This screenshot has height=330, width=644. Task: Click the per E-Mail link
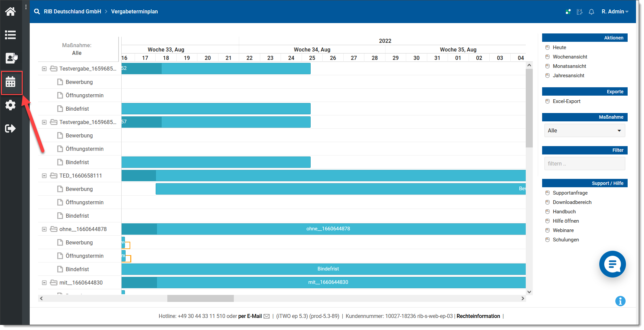pyautogui.click(x=250, y=316)
